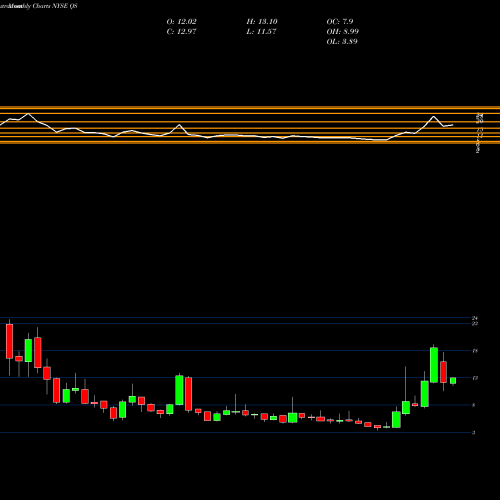500x500 pixels.
Task: Click the '18' price axis label
Action: 475,351
